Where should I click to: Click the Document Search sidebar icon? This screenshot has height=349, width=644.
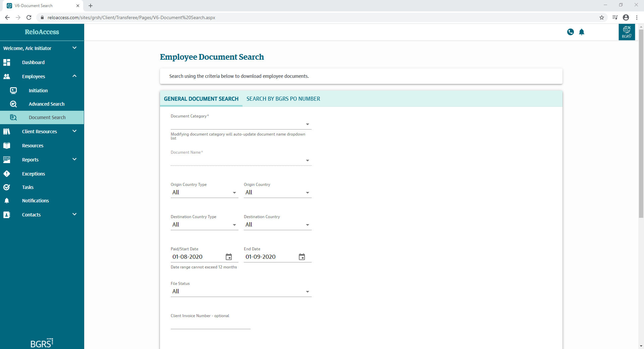click(x=13, y=117)
